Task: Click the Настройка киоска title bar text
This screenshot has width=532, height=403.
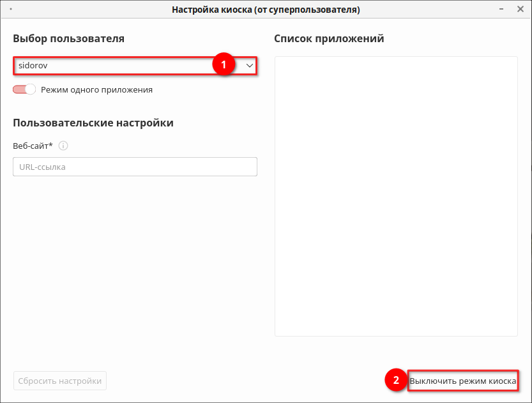Action: coord(266,10)
